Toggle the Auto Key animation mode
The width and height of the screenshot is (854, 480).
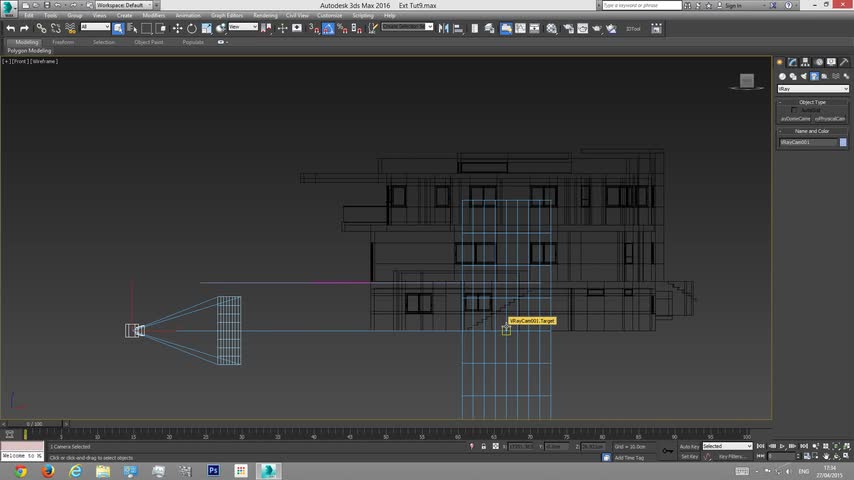(689, 446)
